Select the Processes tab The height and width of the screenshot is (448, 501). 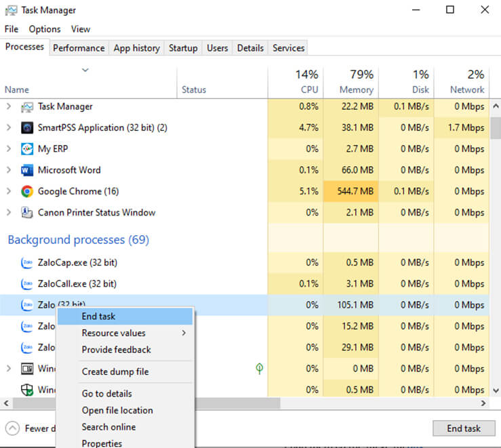coord(24,47)
